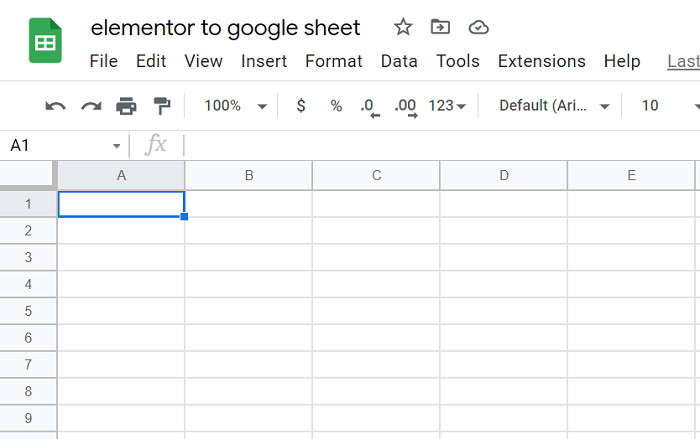Select column B header

click(x=249, y=176)
